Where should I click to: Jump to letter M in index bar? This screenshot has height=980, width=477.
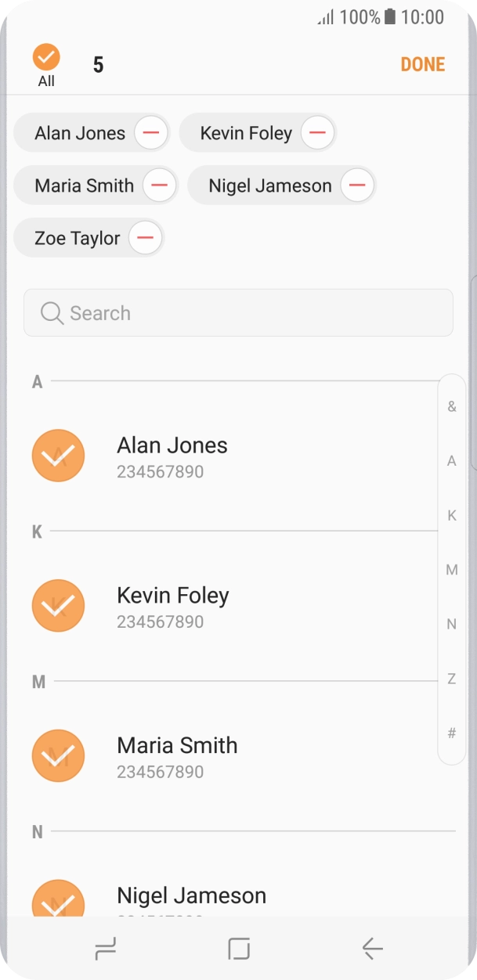click(x=452, y=570)
